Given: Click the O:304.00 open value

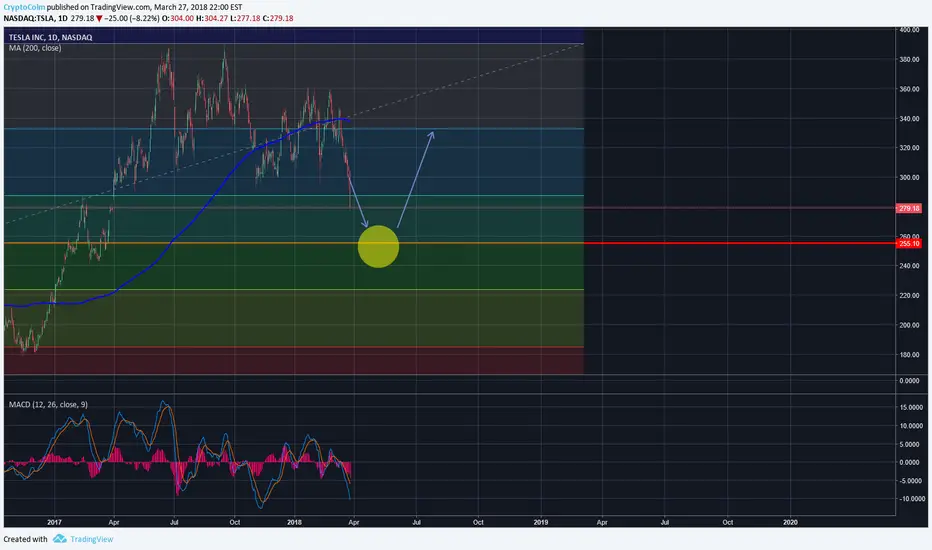Looking at the screenshot, I should [x=178, y=18].
